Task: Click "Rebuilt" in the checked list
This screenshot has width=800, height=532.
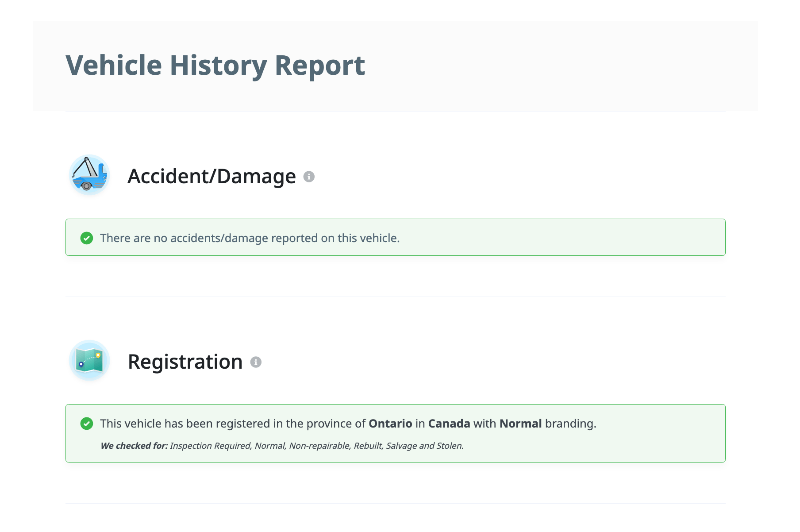Action: [367, 446]
